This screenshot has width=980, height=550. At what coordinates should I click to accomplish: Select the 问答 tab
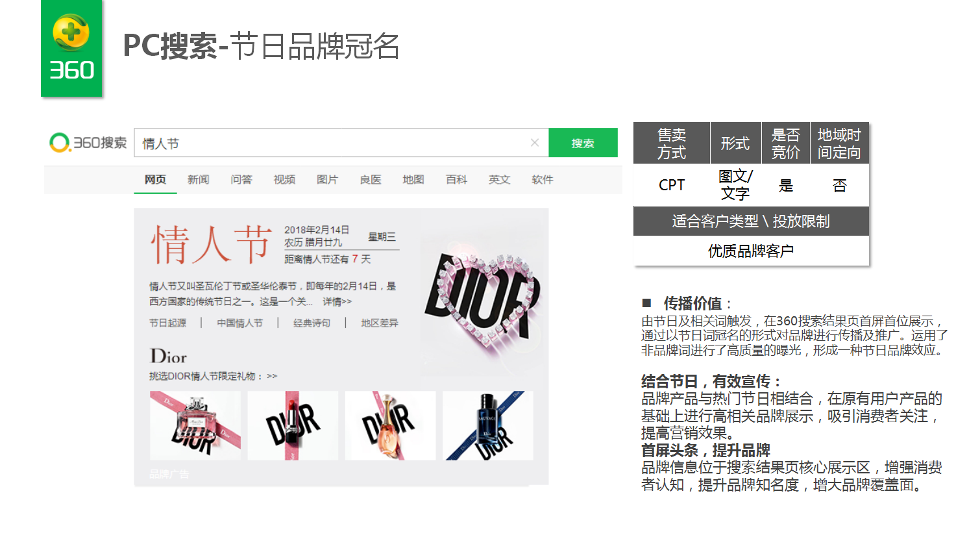241,180
